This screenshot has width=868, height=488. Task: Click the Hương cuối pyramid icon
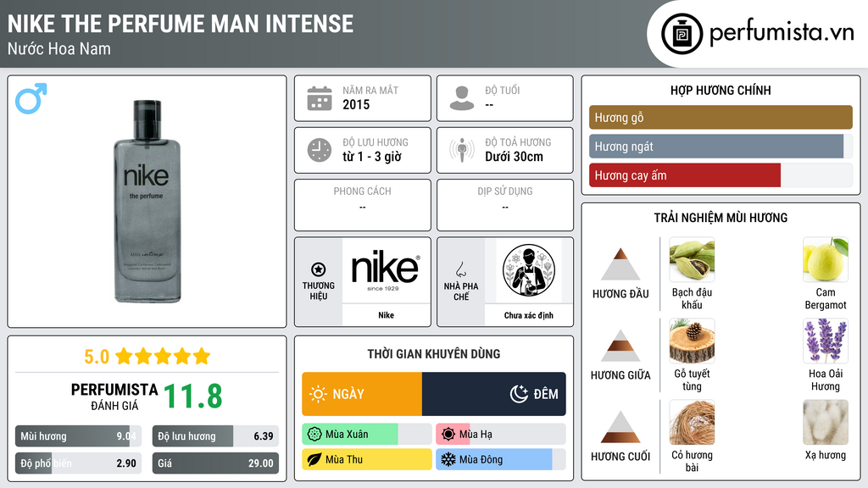[620, 427]
